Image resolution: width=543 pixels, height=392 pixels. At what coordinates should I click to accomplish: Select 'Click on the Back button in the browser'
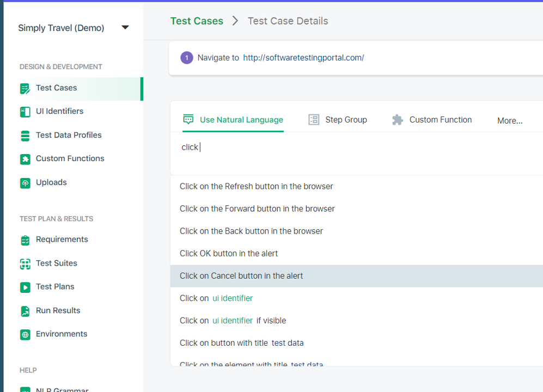(x=357, y=231)
